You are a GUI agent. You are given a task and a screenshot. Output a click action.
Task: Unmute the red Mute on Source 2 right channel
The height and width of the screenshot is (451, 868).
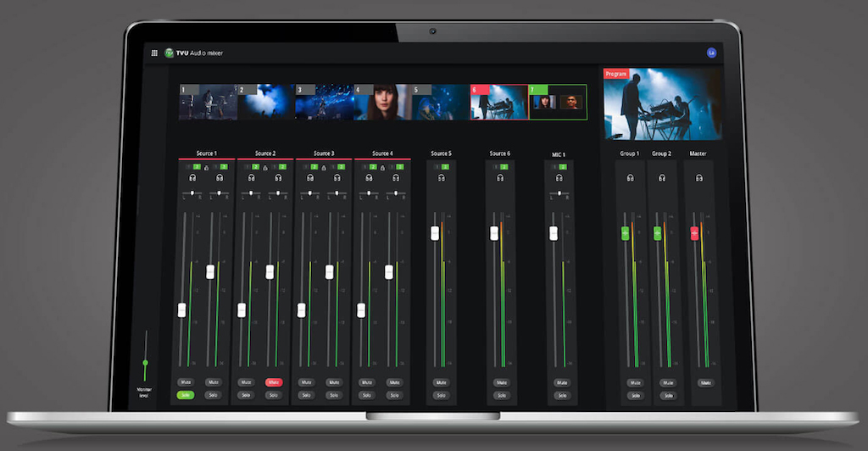coord(274,382)
